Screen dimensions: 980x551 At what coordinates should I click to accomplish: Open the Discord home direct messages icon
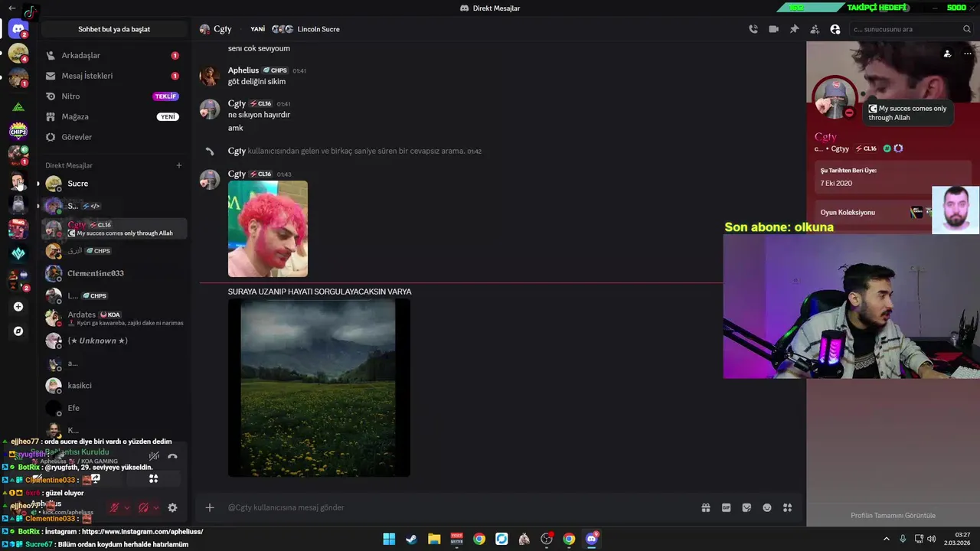18,30
